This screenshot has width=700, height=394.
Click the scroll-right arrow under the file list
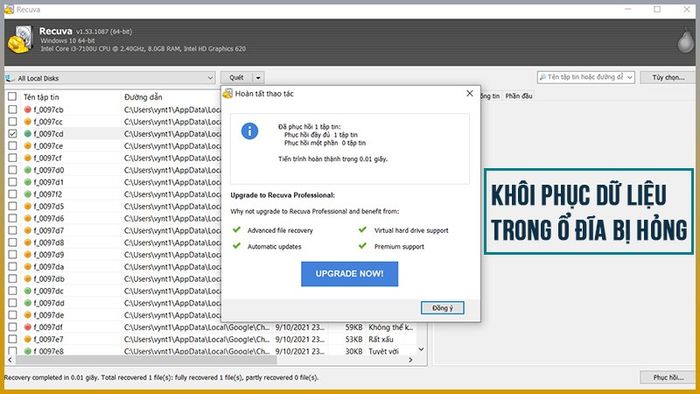click(411, 360)
